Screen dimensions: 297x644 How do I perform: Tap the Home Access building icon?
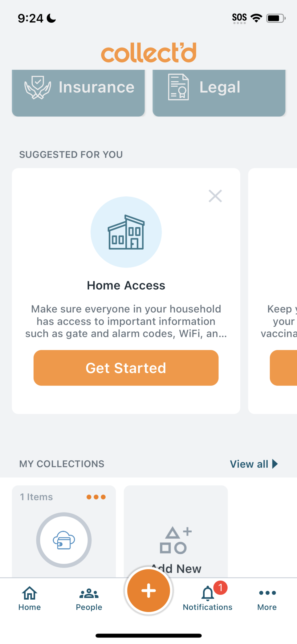[x=126, y=232]
